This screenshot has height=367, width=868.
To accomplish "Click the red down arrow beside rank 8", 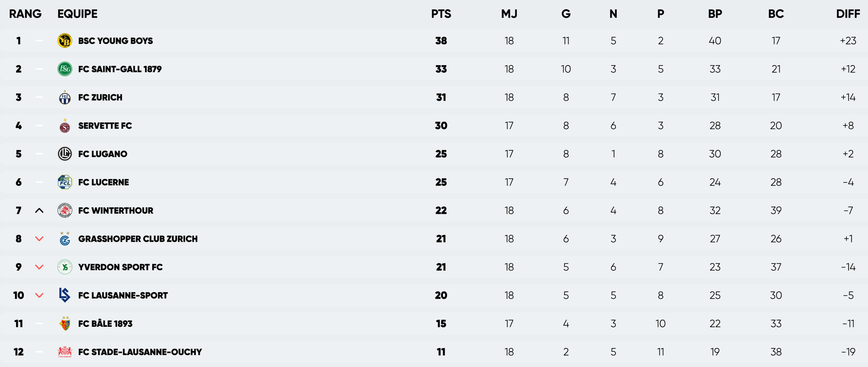I will (39, 239).
